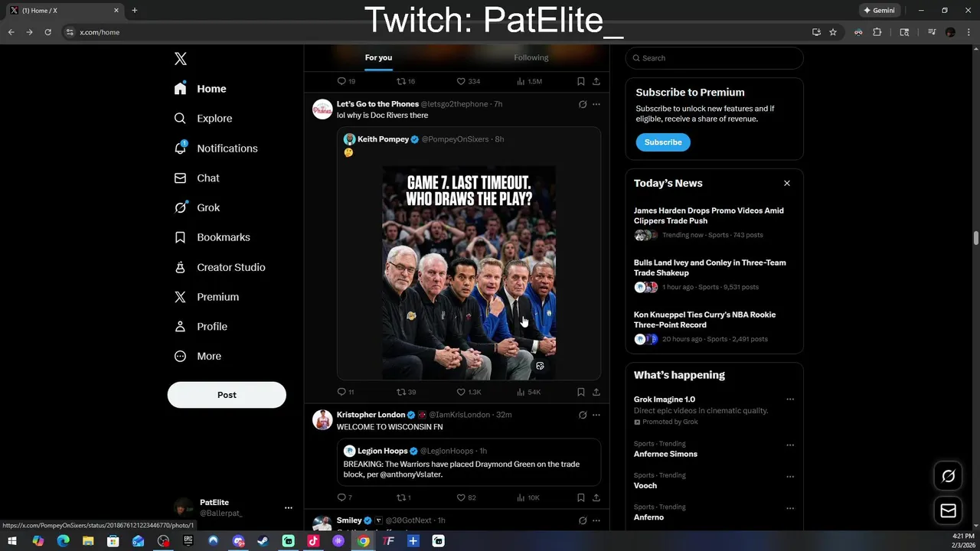The image size is (980, 551).
Task: Open more menu on Let's Go to the Phones post
Action: pos(596,104)
